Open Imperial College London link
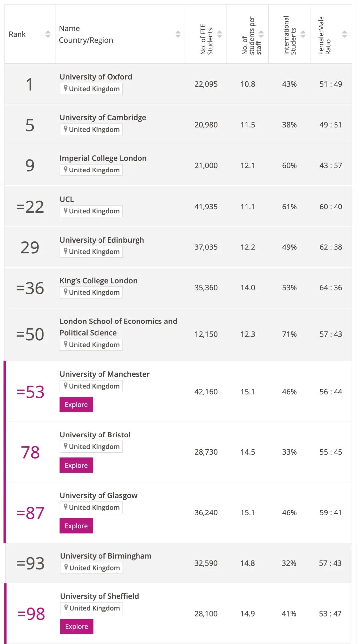The width and height of the screenshot is (357, 644). click(103, 158)
